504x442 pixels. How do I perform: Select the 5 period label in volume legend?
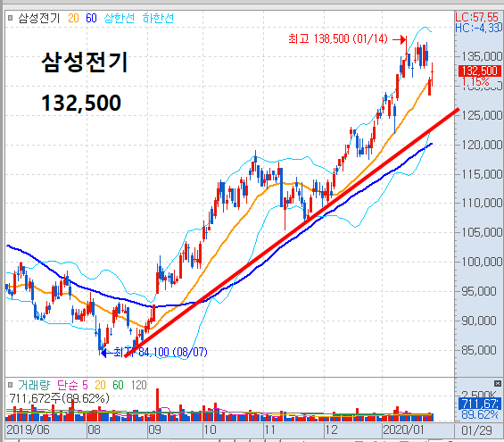85,385
